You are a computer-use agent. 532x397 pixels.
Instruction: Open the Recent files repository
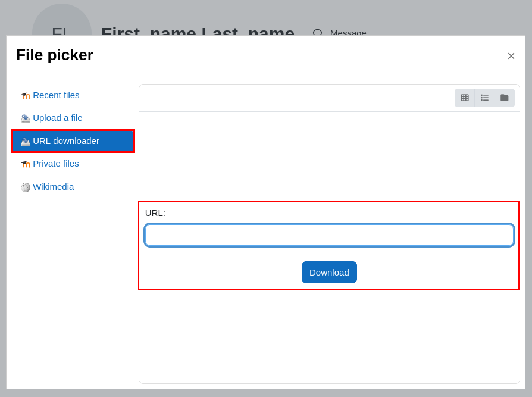[x=56, y=95]
